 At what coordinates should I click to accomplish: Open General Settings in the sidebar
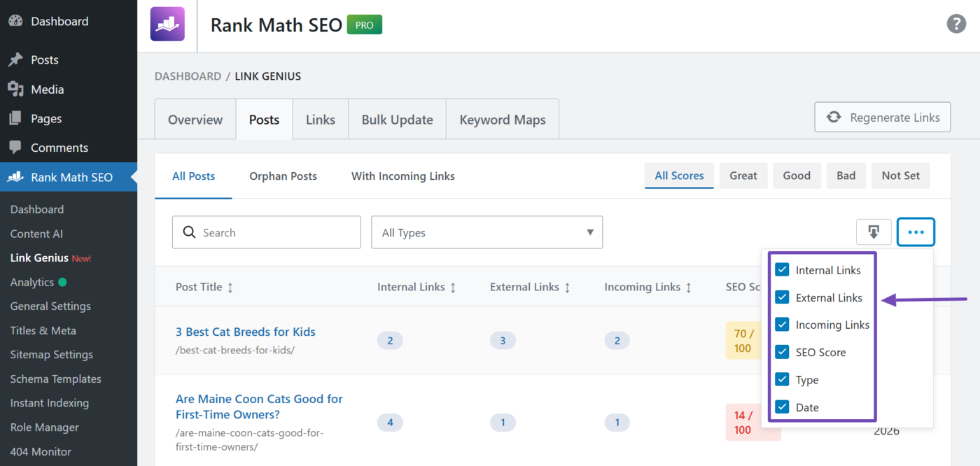tap(50, 306)
